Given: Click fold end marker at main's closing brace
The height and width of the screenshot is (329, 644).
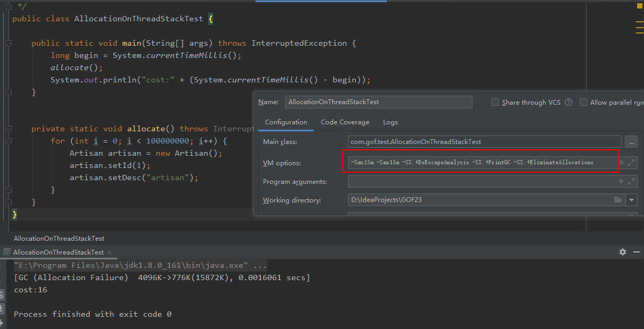Looking at the screenshot, I should tap(8, 92).
